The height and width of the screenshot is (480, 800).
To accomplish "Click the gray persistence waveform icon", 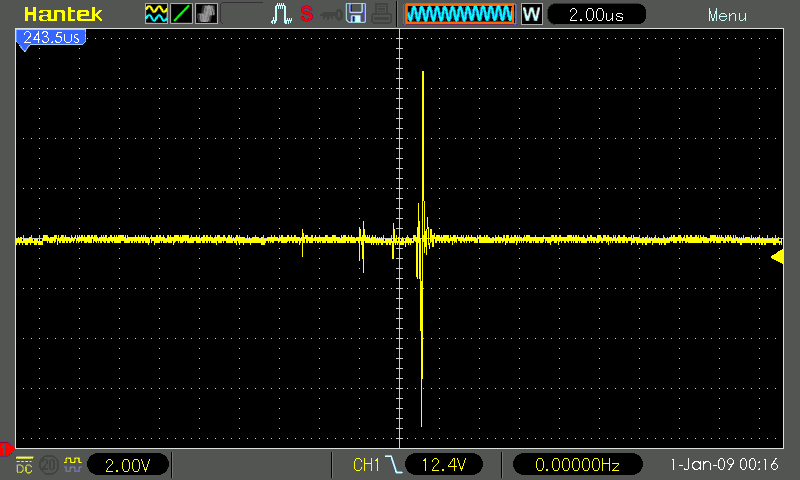I will (x=206, y=14).
